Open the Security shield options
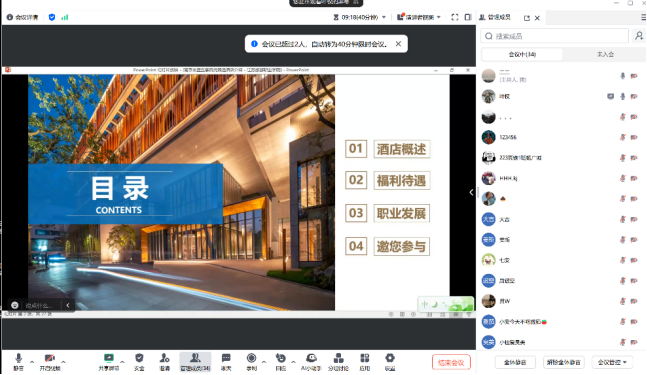 point(139,362)
